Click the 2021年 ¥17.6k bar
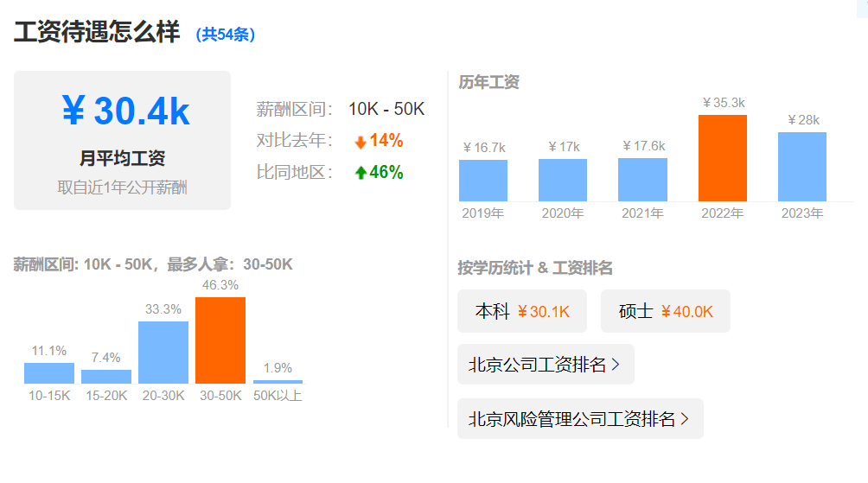Viewport: 868px width, 483px height. [642, 180]
